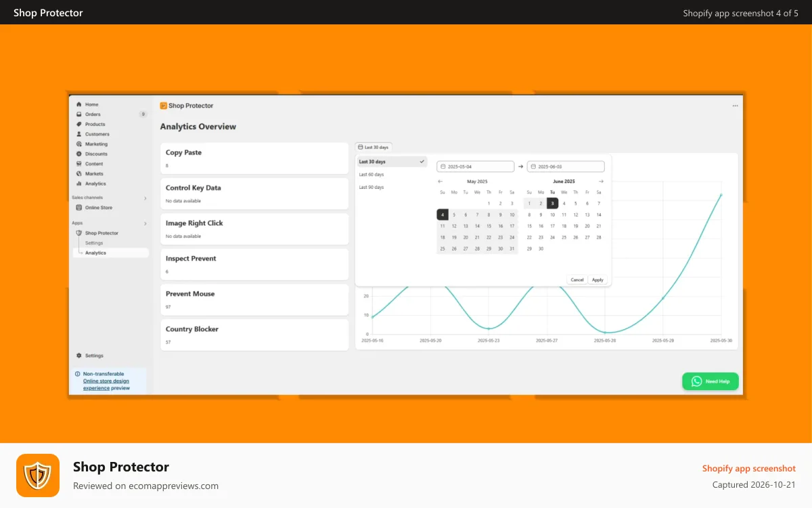Image resolution: width=812 pixels, height=508 pixels.
Task: Click the Cancel button in date picker
Action: (577, 280)
